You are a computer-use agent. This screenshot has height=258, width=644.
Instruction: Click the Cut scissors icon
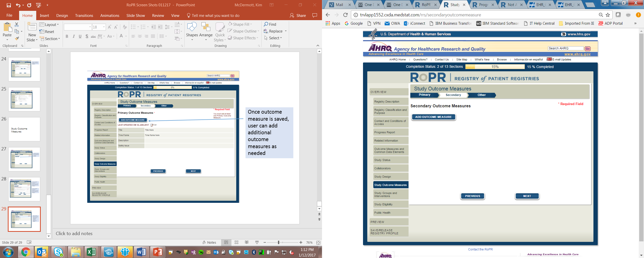17,24
